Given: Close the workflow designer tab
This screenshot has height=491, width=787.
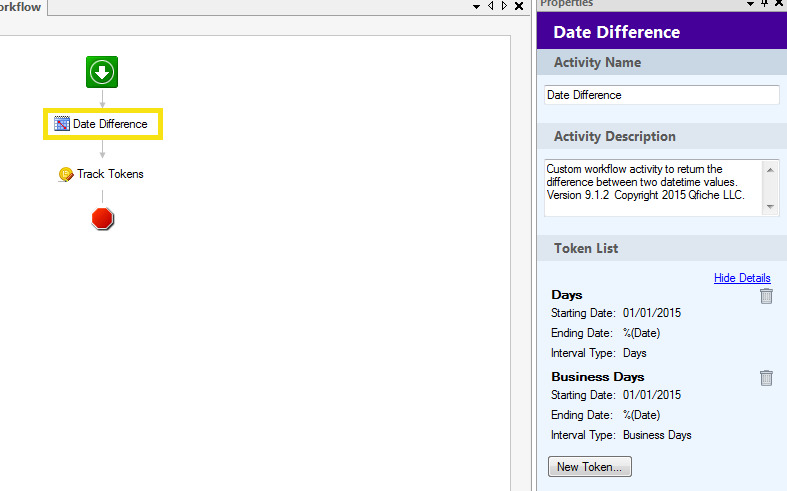Looking at the screenshot, I should coord(519,6).
